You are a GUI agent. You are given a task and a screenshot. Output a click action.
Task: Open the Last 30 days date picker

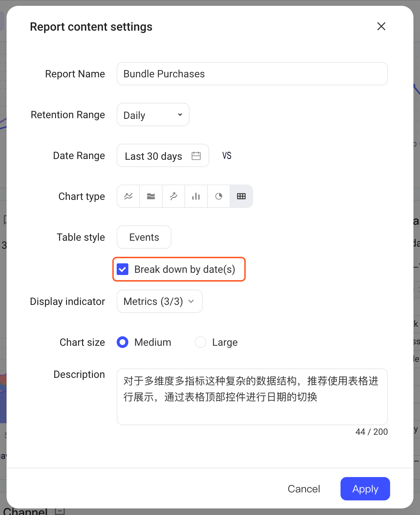(x=163, y=155)
